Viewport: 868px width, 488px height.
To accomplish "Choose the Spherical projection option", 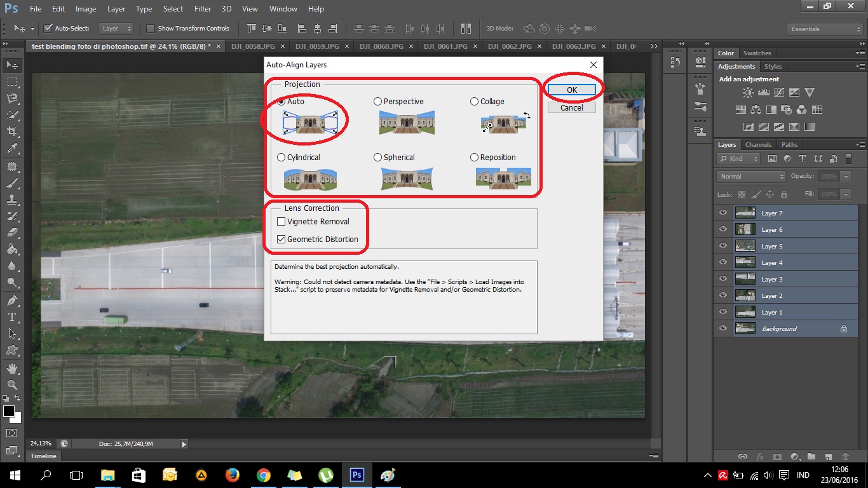I will pos(378,158).
